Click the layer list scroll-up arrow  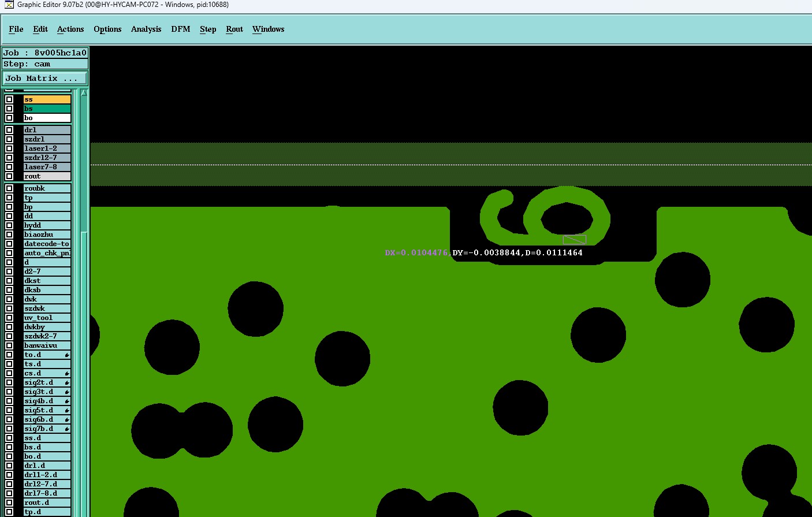click(84, 93)
